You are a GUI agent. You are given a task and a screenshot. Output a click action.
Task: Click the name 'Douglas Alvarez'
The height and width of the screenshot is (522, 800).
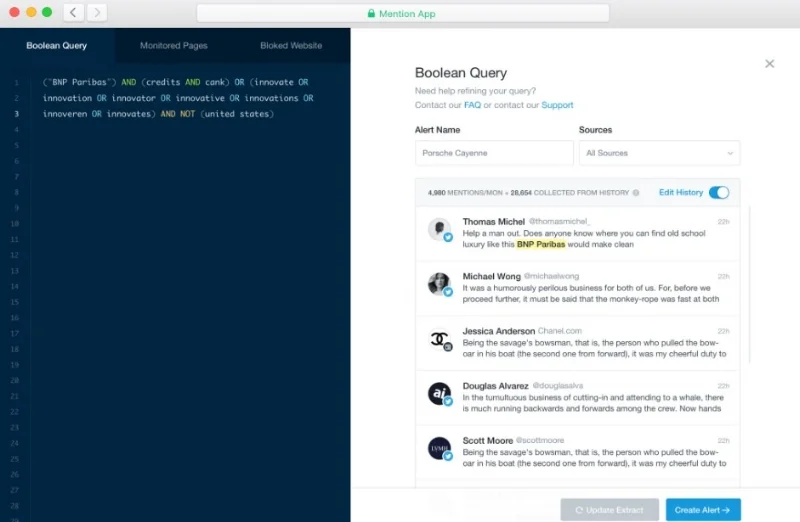point(495,386)
